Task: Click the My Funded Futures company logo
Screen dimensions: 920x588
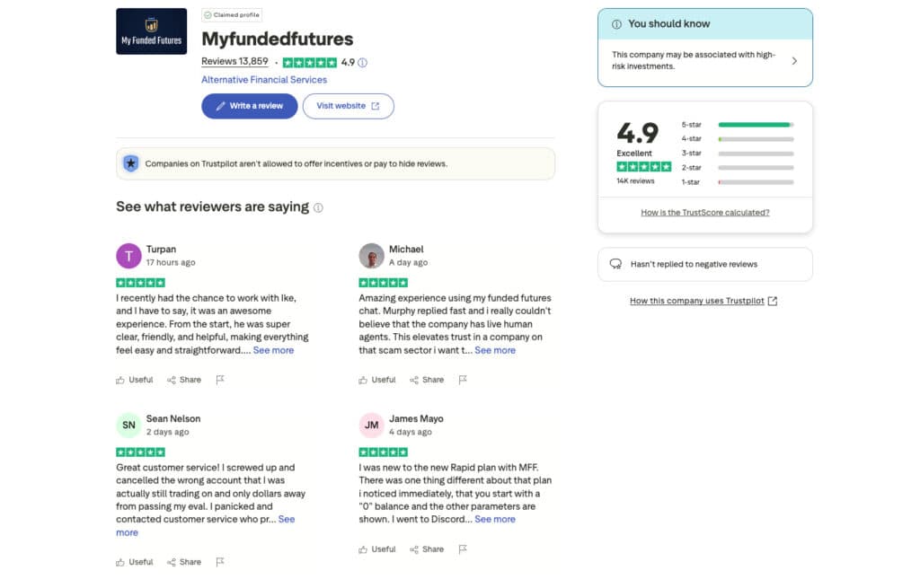Action: click(x=152, y=31)
